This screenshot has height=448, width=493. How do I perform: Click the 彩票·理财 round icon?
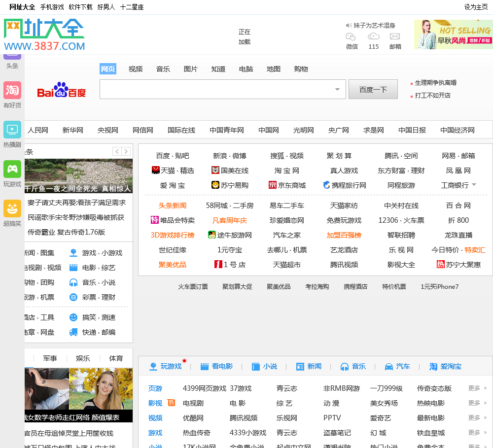[x=73, y=297]
